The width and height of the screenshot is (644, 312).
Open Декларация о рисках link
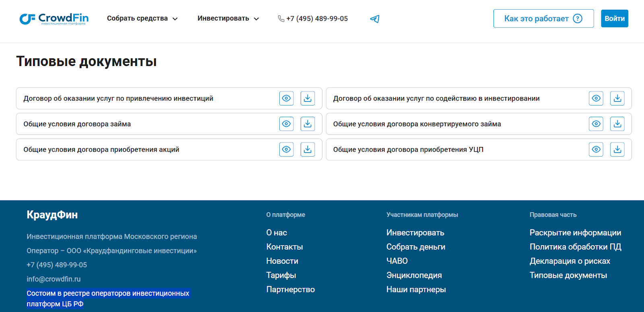click(570, 261)
